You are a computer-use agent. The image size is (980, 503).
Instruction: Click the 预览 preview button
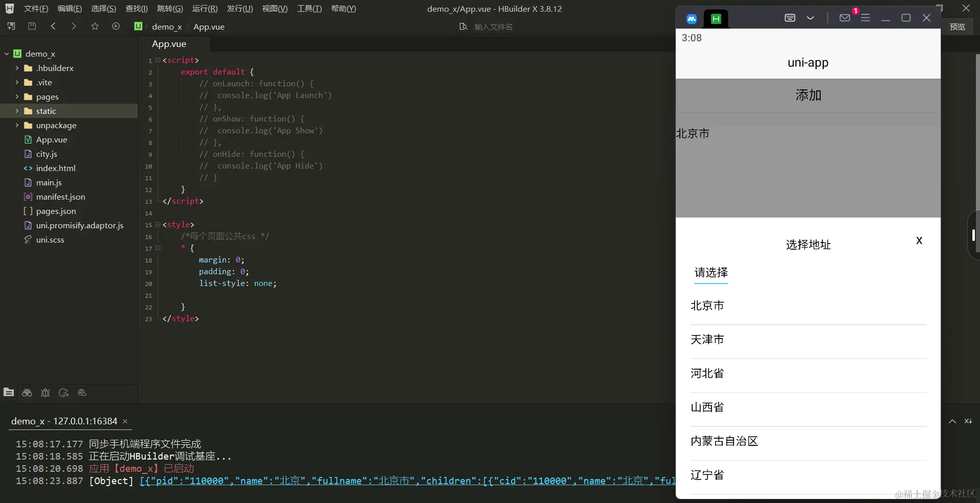(x=958, y=27)
